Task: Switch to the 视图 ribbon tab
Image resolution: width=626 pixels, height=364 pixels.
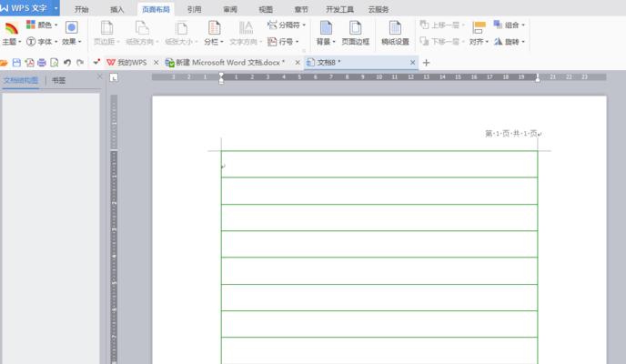Action: click(x=266, y=9)
